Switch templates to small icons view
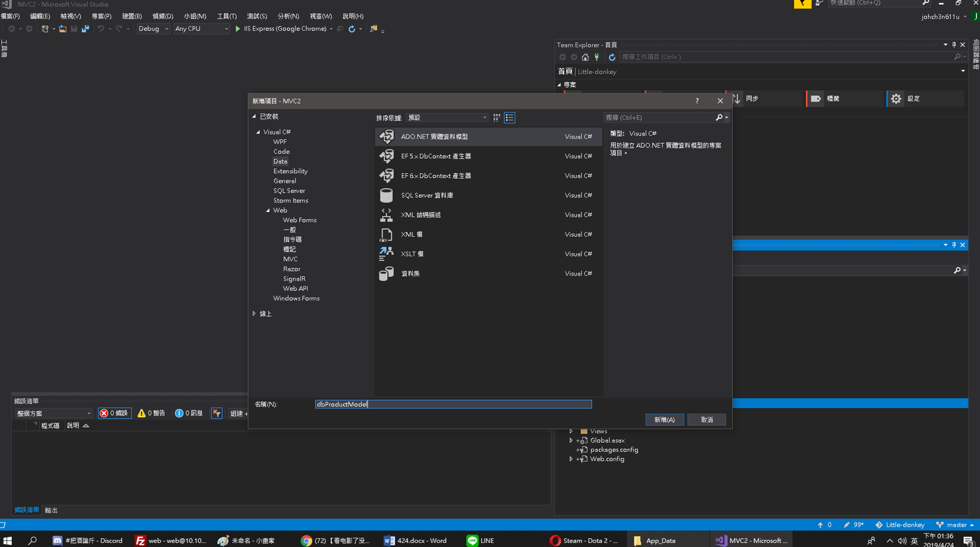The height and width of the screenshot is (547, 980). point(497,118)
